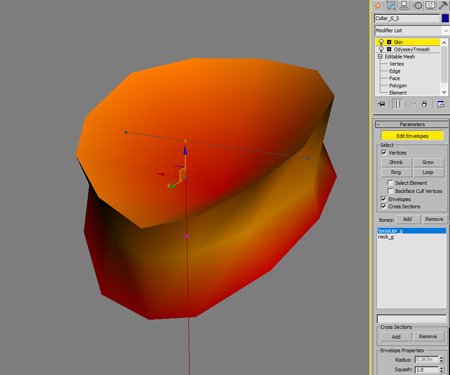Click Configure Modifier Sets icon

pyautogui.click(x=441, y=104)
